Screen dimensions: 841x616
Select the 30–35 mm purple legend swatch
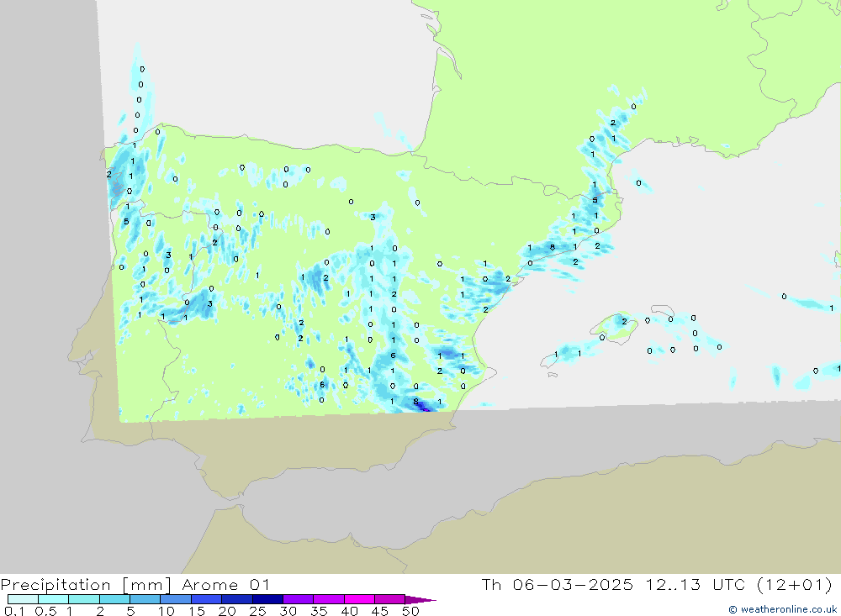pyautogui.click(x=298, y=599)
